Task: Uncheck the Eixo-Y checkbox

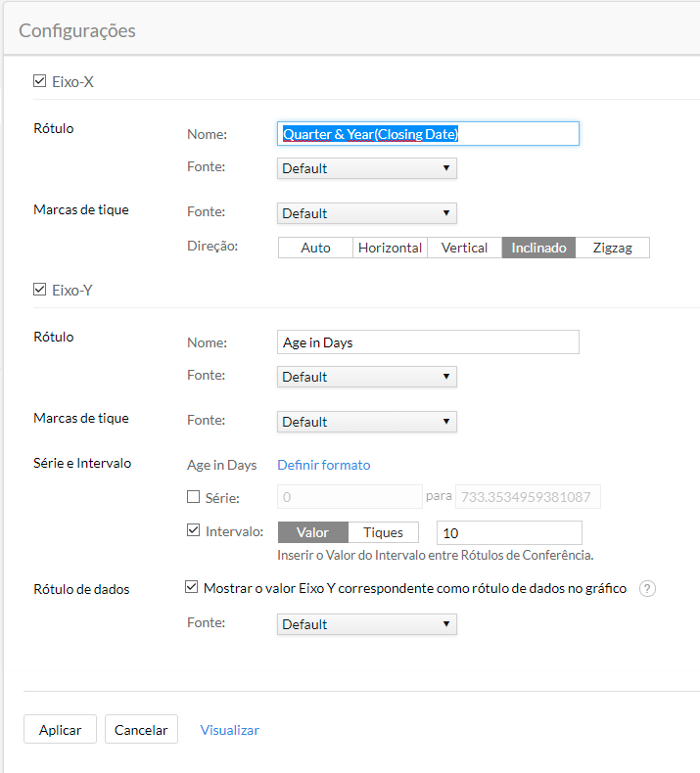Action: [x=40, y=290]
